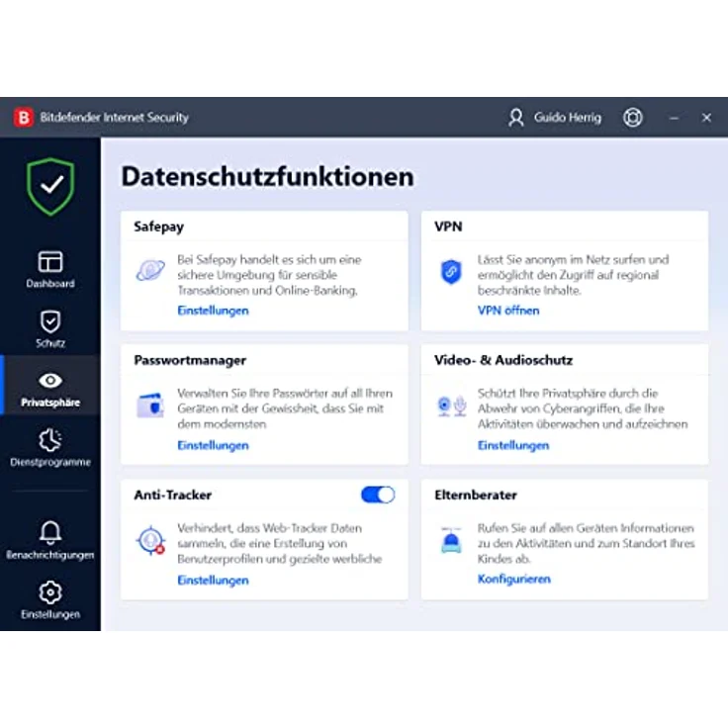Image resolution: width=728 pixels, height=728 pixels.
Task: Click the Passwortmanager wallet icon
Action: pyautogui.click(x=150, y=406)
